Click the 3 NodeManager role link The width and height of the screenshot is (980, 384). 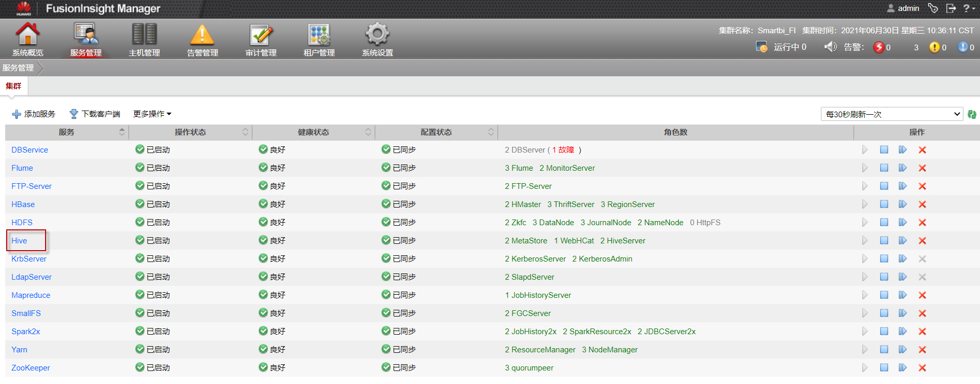tap(609, 350)
